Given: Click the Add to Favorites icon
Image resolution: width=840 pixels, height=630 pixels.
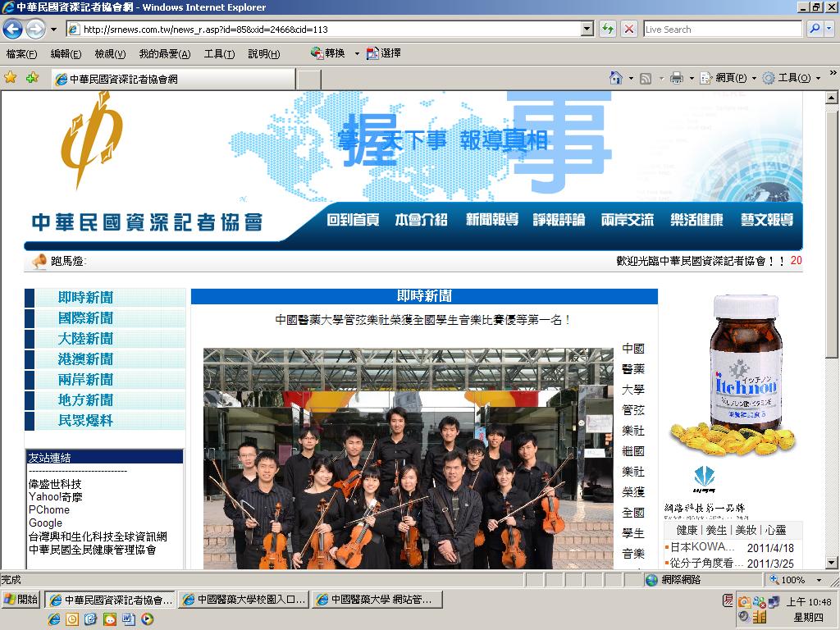Looking at the screenshot, I should [x=33, y=78].
